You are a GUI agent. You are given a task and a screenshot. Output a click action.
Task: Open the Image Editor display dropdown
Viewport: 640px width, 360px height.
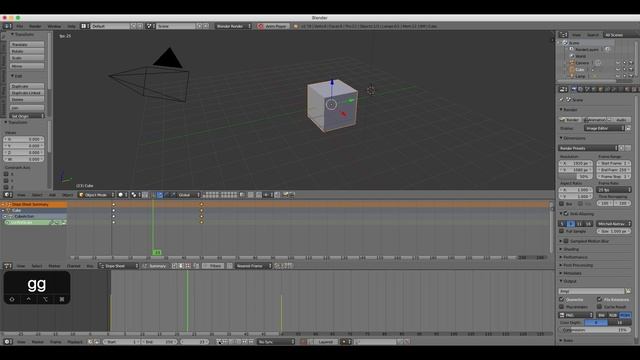tap(604, 128)
